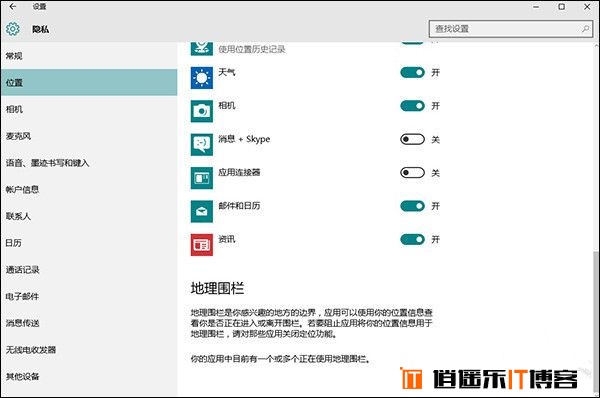Click the settings gear icon beside 隐私

click(x=13, y=29)
